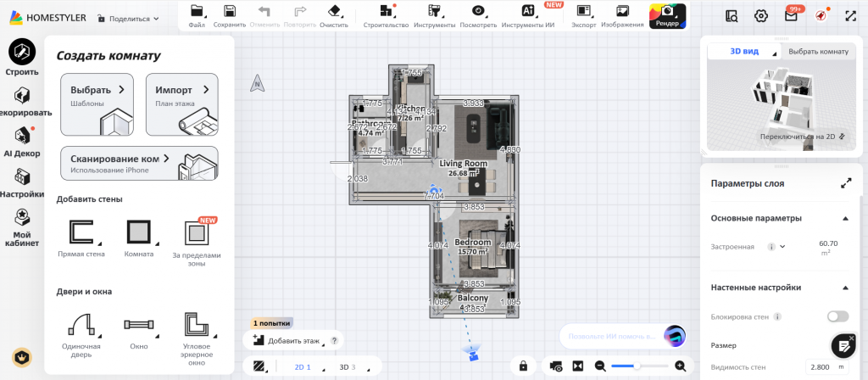Click the Рендер camera button
Screen dimensions: 868x380
coord(667,14)
